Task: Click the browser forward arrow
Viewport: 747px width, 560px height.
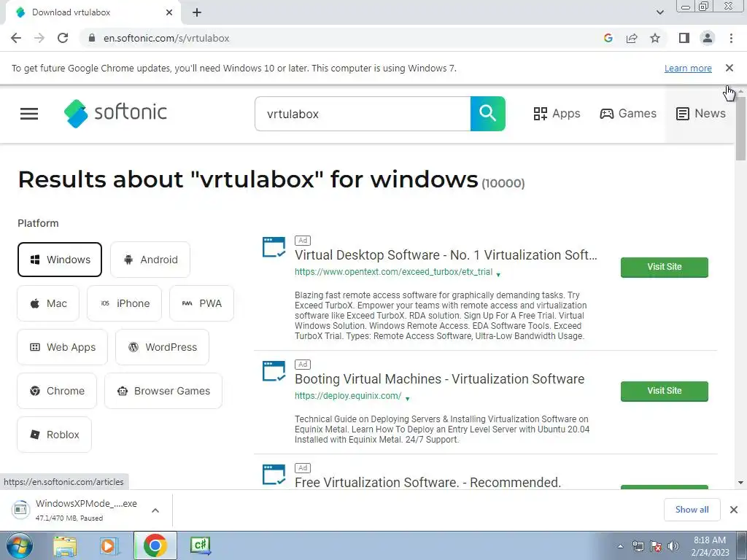Action: [39, 38]
